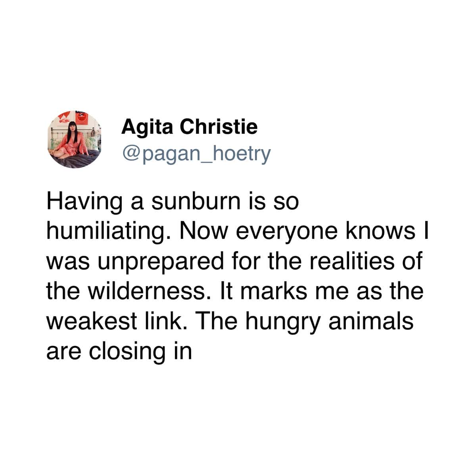The height and width of the screenshot is (476, 476).
Task: Click the word "sunburn" in the tweet
Action: click(x=196, y=201)
